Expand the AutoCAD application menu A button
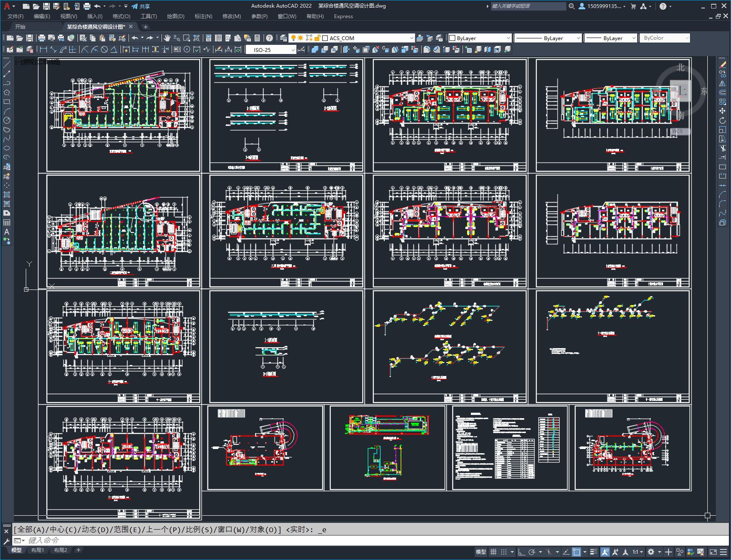731x560 pixels. pyautogui.click(x=8, y=6)
